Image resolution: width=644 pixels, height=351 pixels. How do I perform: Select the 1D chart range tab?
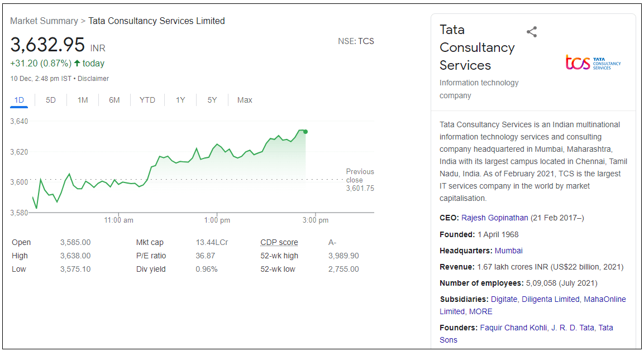[20, 100]
